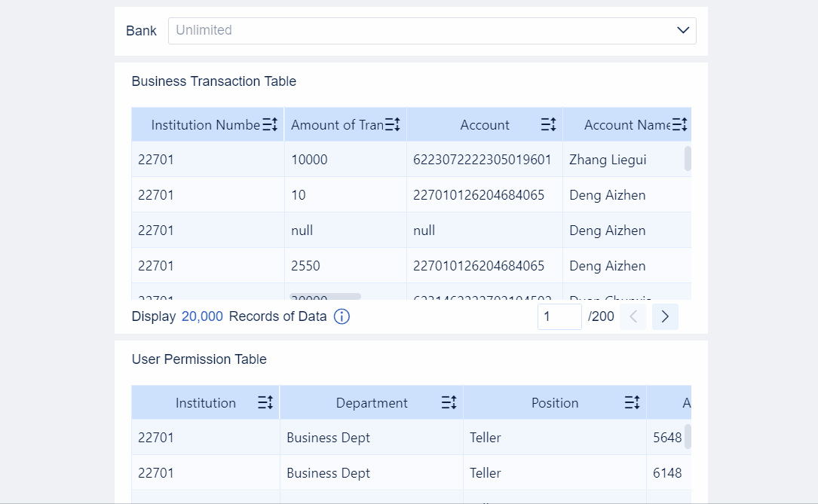818x504 pixels.
Task: Click the amount cell showing 2550
Action: tap(306, 266)
